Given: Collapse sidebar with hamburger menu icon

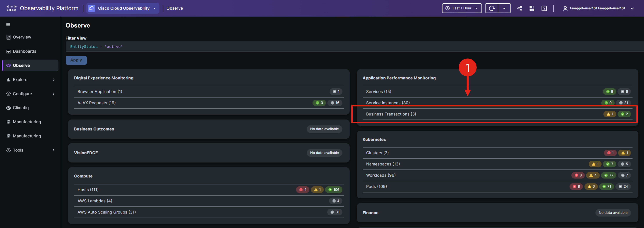Looking at the screenshot, I should [x=8, y=24].
